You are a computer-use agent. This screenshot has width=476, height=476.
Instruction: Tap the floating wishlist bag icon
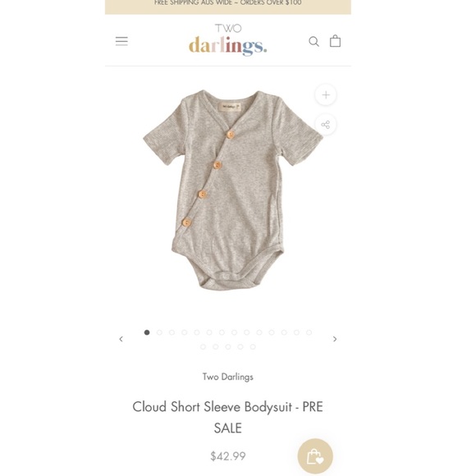coord(315,456)
